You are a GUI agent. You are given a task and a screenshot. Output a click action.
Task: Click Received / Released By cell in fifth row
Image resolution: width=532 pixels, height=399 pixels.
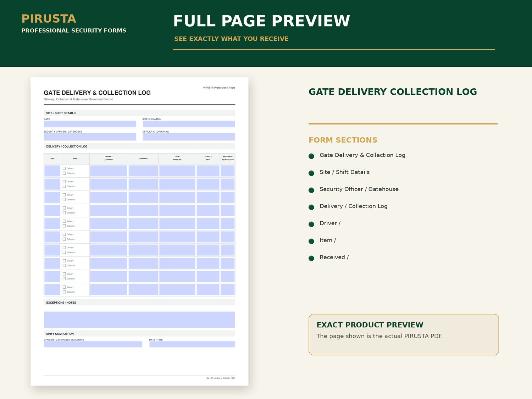click(228, 223)
